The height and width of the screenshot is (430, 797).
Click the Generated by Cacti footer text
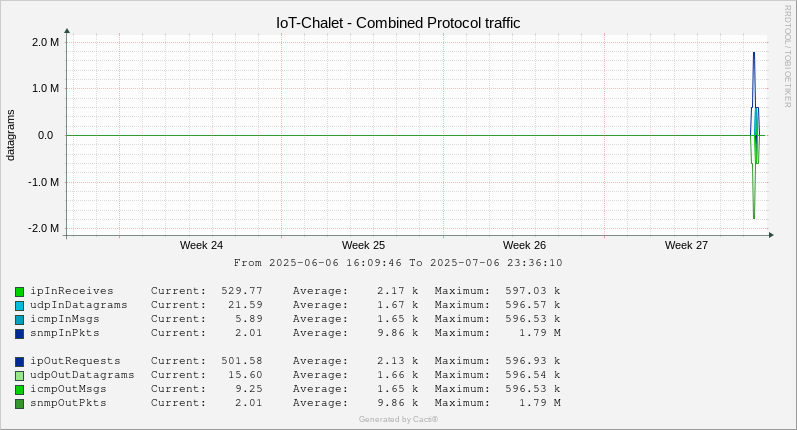click(398, 419)
